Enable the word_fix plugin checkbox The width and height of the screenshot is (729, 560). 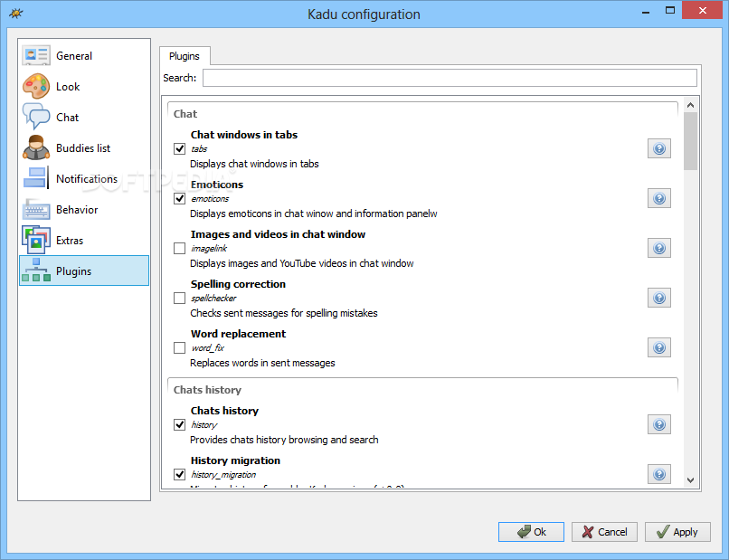pyautogui.click(x=179, y=348)
